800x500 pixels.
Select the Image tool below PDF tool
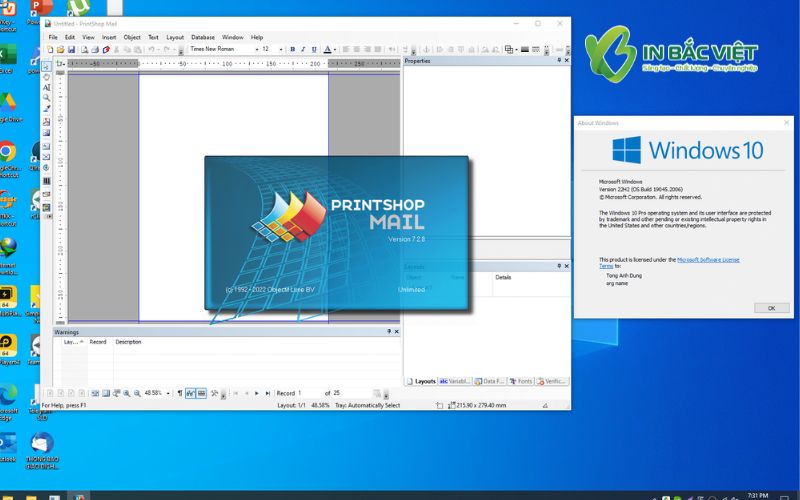click(x=46, y=133)
